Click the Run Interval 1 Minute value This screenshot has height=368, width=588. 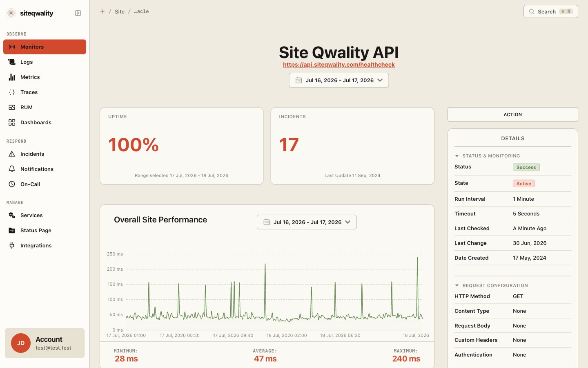click(523, 199)
